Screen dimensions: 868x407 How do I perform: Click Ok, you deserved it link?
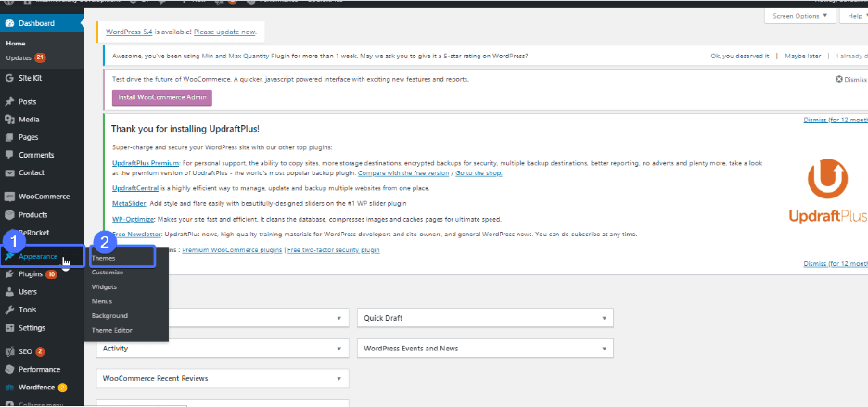coord(740,56)
